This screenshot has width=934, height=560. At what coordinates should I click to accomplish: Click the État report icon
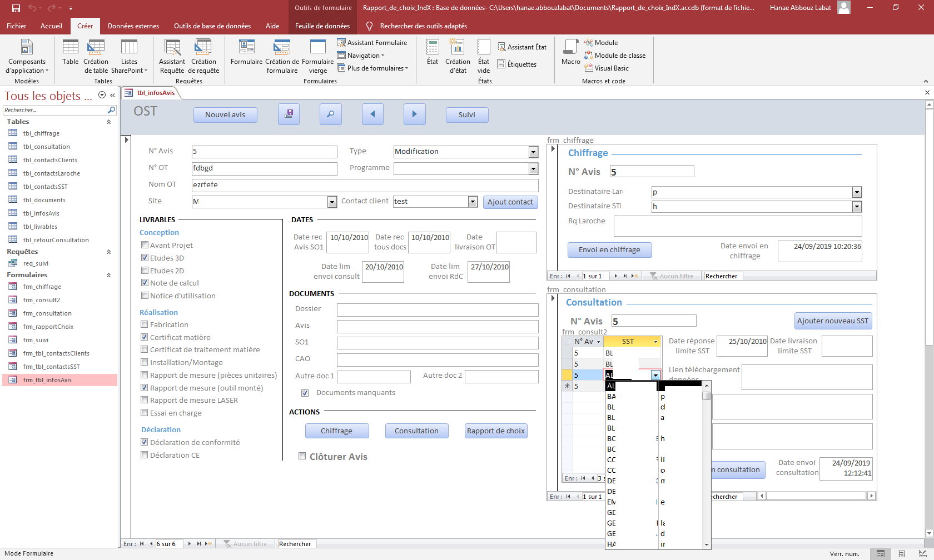pyautogui.click(x=433, y=53)
